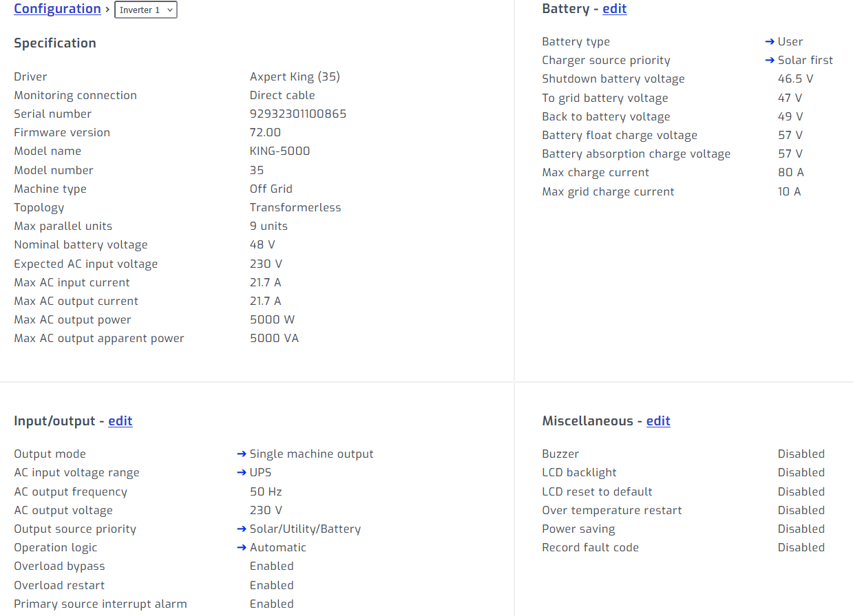Click the Shutdown battery voltage 46.5 V value

[795, 79]
